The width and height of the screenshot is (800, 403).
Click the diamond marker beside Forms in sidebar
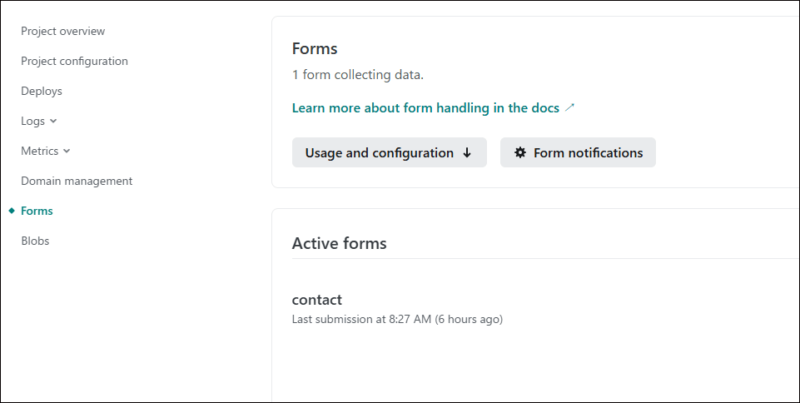[x=12, y=211]
